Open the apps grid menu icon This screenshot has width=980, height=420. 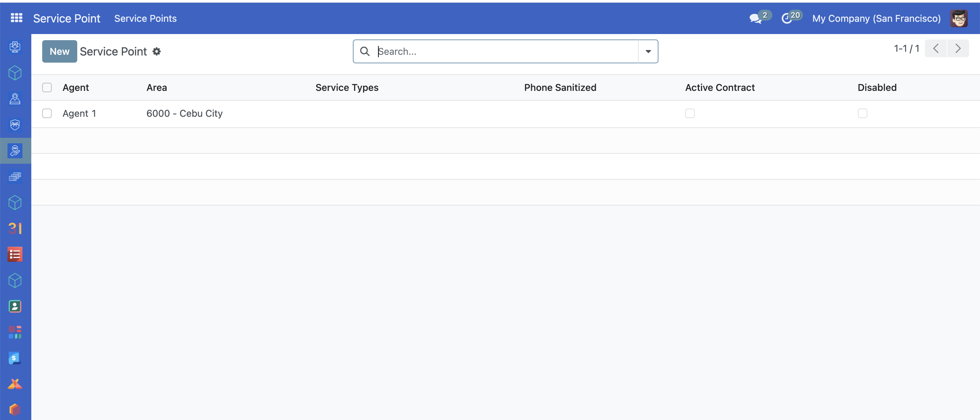coord(16,18)
